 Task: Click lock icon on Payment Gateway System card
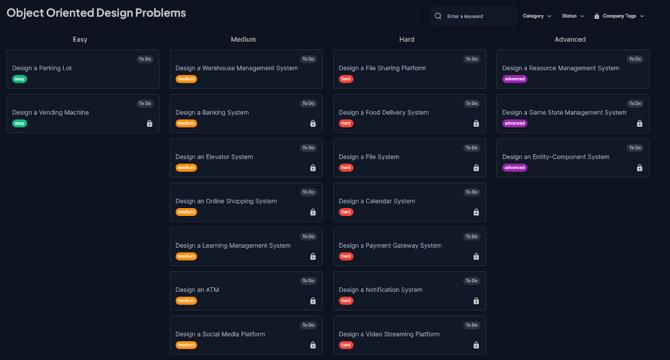[x=476, y=257]
